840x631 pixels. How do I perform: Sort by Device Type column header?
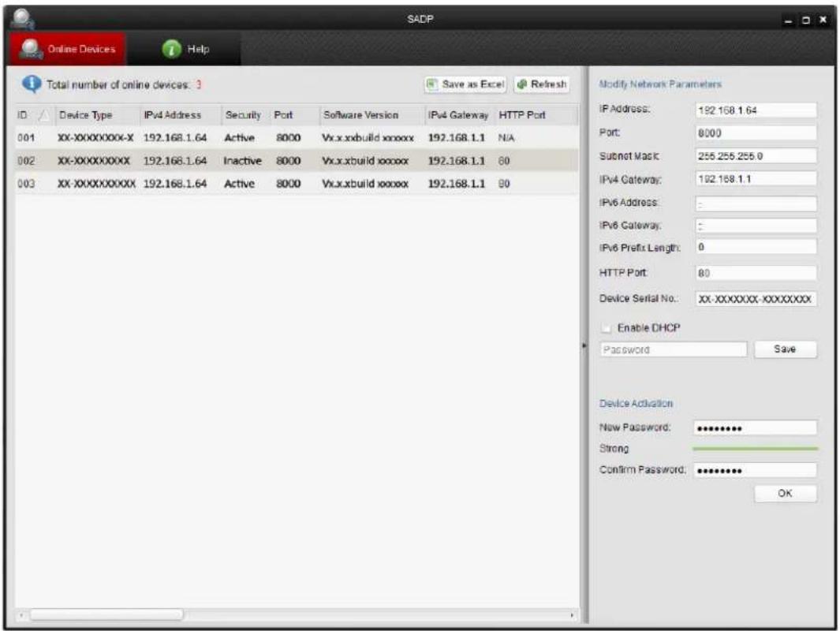(97, 114)
